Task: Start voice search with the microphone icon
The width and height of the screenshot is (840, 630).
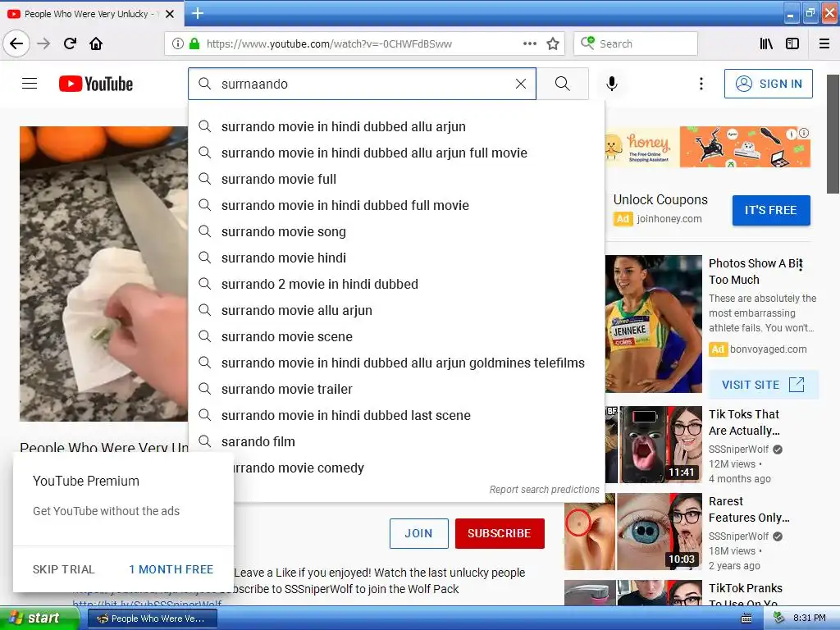Action: 612,84
